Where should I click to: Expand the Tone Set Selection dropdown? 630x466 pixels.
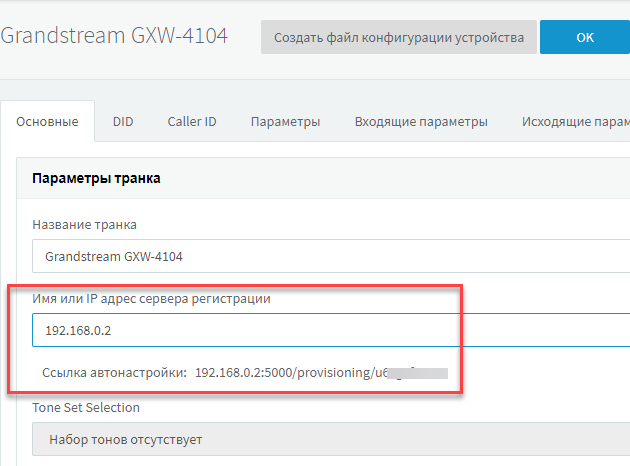[x=331, y=439]
